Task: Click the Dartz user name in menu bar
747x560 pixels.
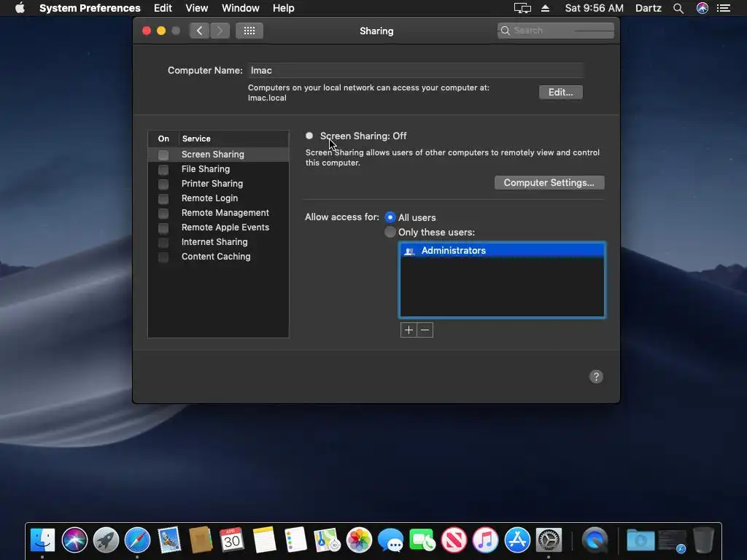Action: [x=649, y=8]
